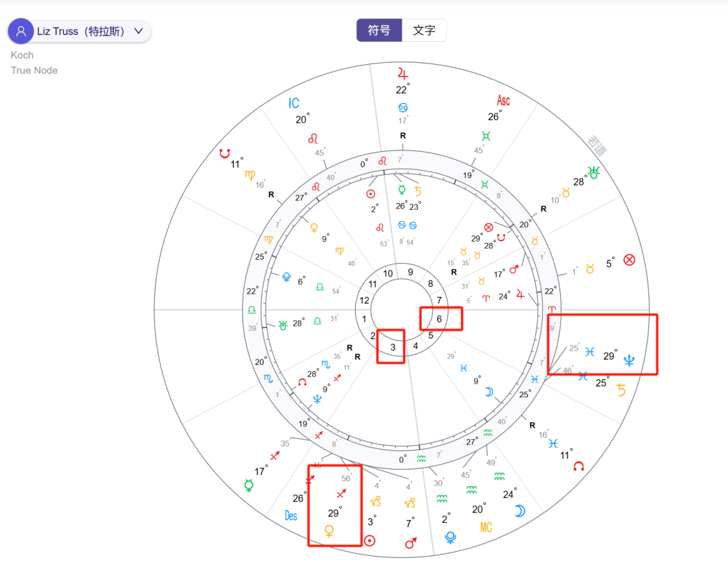Select inner Neptune glyph at 9° Sagittarius
The width and height of the screenshot is (728, 566).
point(317,399)
